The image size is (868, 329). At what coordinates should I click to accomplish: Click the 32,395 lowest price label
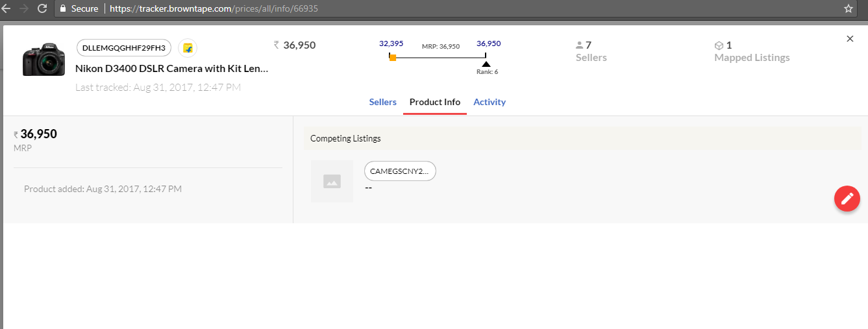(x=391, y=43)
